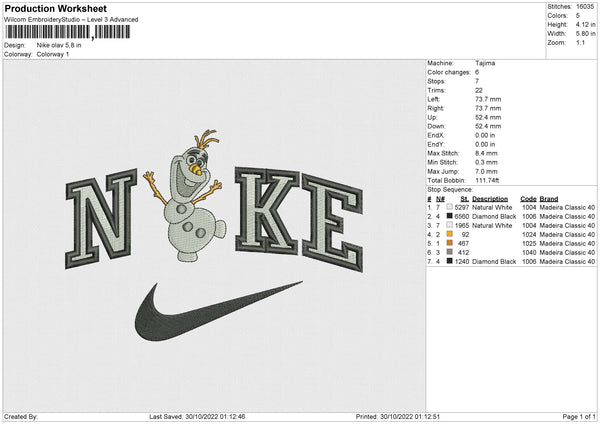Click 'Madeira Classic 40' in stop row 4

point(567,235)
